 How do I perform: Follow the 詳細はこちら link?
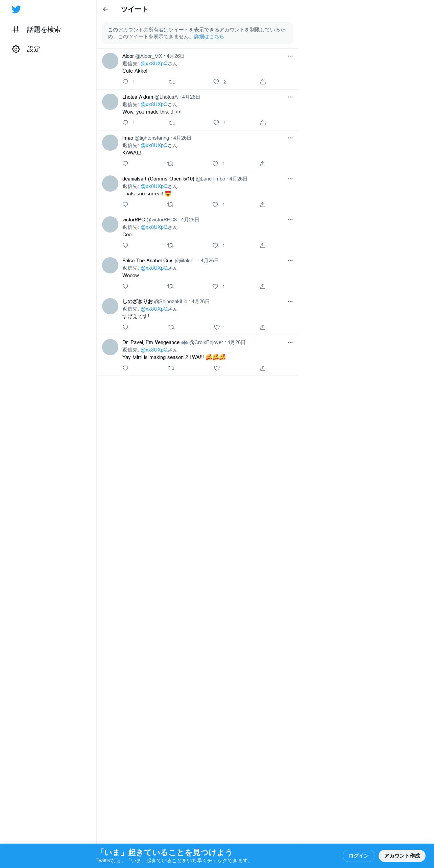point(209,37)
